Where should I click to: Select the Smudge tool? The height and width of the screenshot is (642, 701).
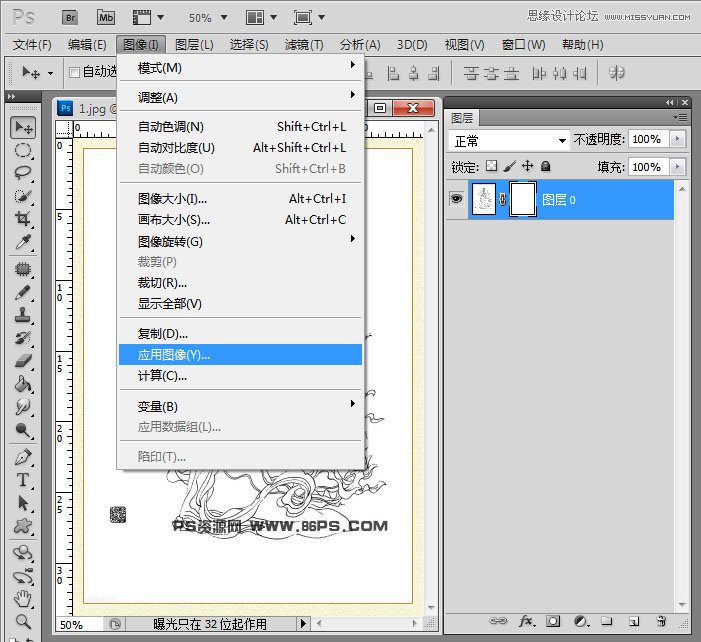tap(23, 407)
